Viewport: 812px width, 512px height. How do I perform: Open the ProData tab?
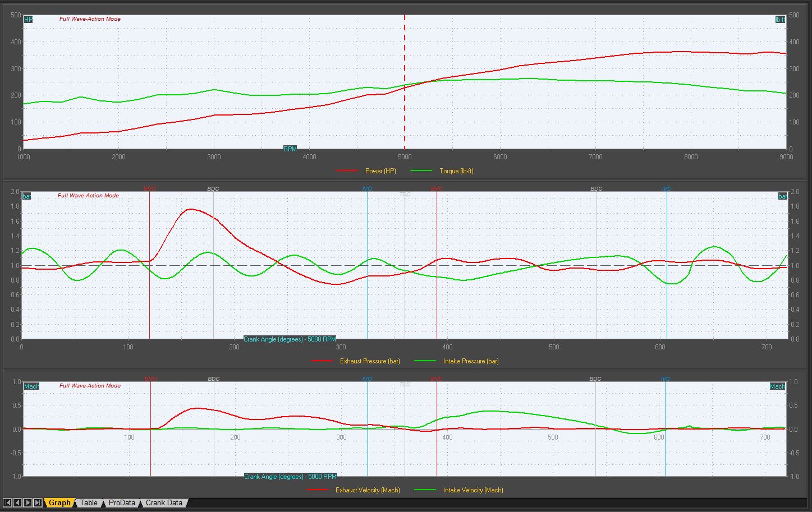tap(122, 502)
